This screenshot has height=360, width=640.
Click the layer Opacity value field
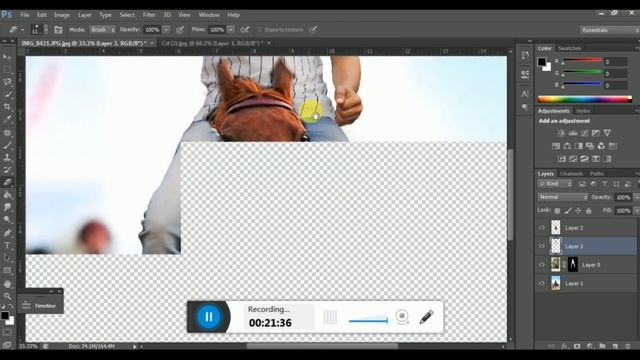tap(623, 198)
